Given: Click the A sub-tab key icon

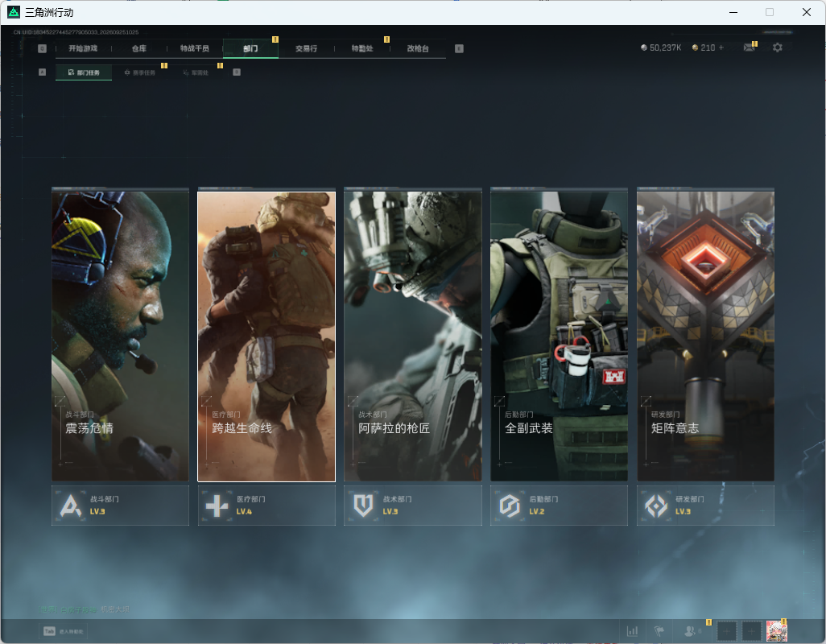Looking at the screenshot, I should (x=42, y=72).
